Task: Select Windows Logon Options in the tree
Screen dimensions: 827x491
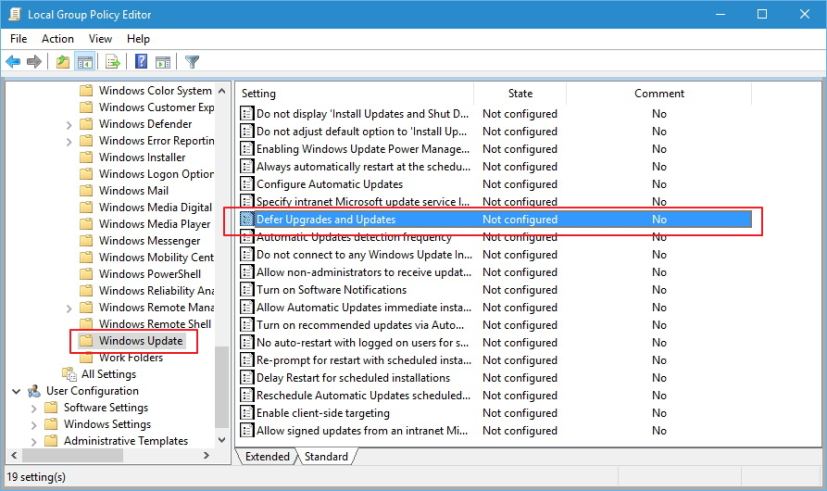Action: click(156, 174)
